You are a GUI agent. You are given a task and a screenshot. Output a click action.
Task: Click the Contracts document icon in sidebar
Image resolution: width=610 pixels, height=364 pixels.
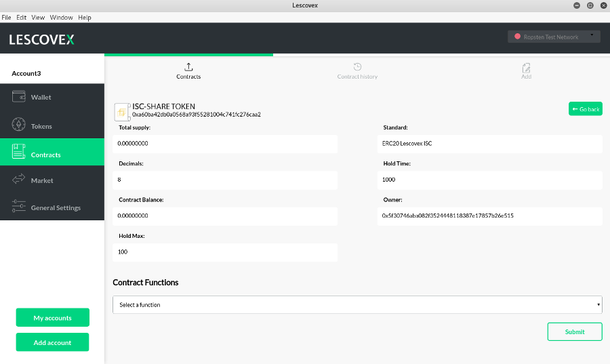pyautogui.click(x=19, y=151)
